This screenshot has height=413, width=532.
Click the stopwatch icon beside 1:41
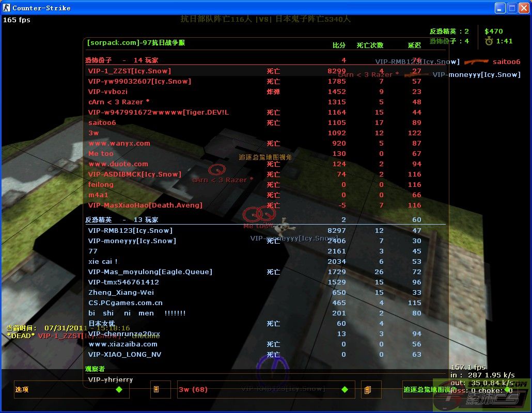click(489, 41)
